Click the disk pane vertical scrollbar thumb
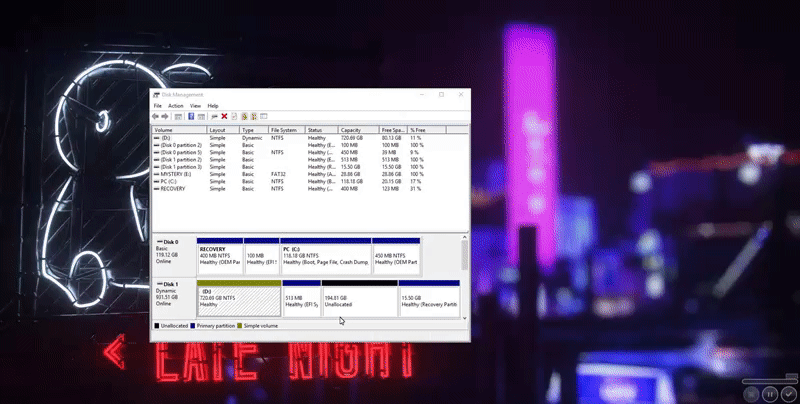The image size is (800, 404). pyautogui.click(x=464, y=255)
